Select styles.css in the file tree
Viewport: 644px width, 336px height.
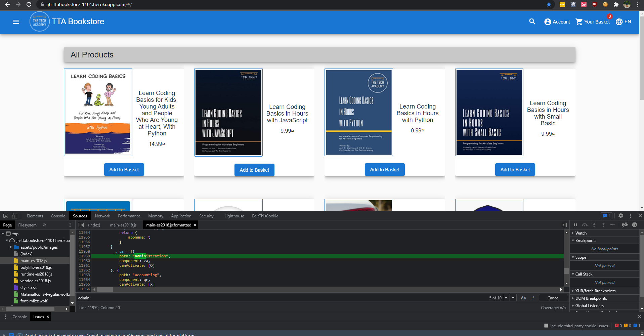(x=28, y=288)
